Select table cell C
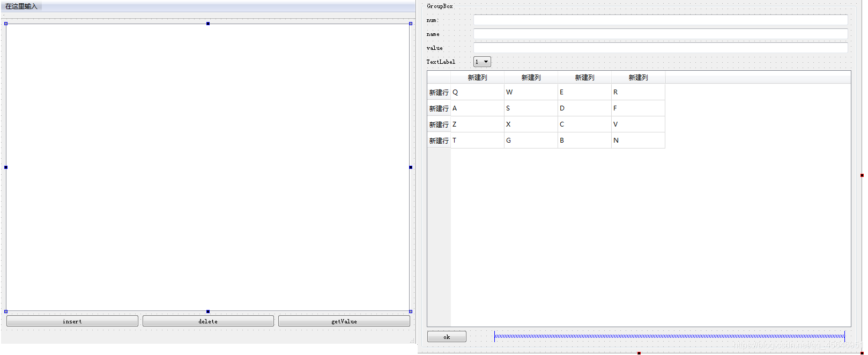Image resolution: width=868 pixels, height=355 pixels. pyautogui.click(x=584, y=124)
